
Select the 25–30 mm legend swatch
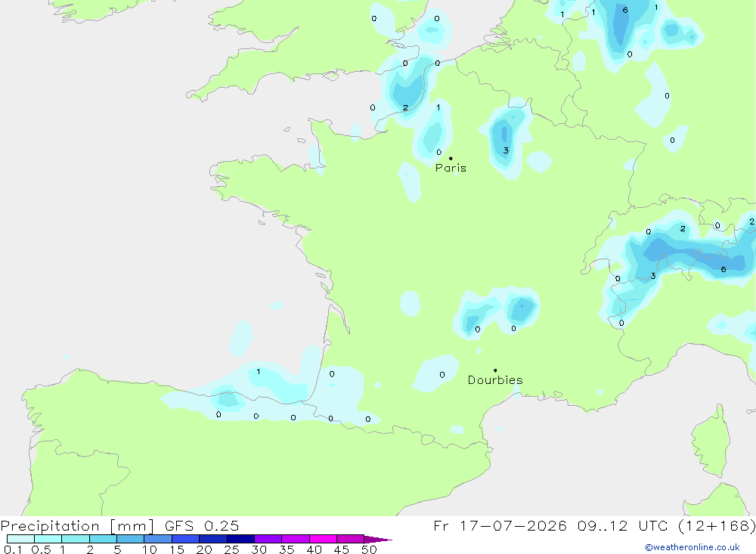(240, 539)
